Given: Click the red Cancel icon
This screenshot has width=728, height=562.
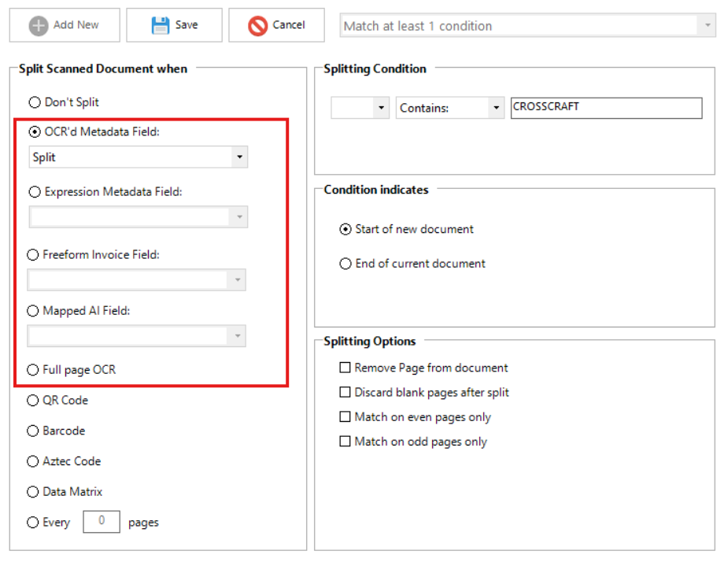Looking at the screenshot, I should pyautogui.click(x=257, y=25).
